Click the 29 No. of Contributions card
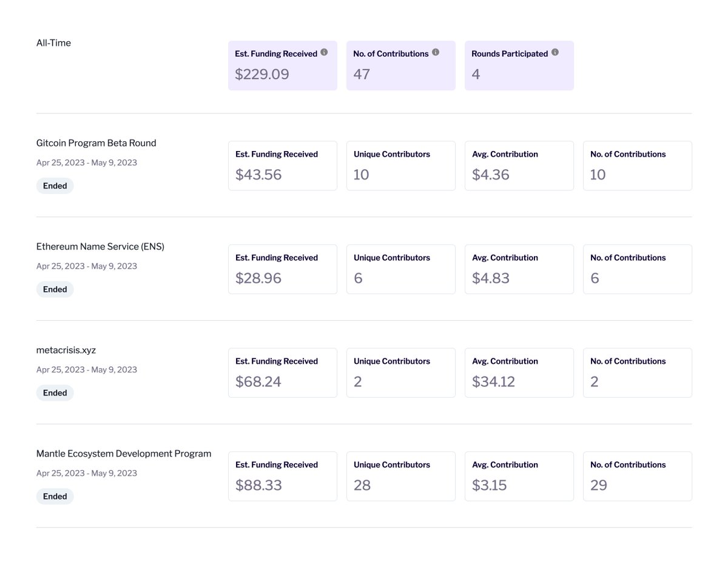Viewport: 728px width, 564px height. click(x=638, y=476)
